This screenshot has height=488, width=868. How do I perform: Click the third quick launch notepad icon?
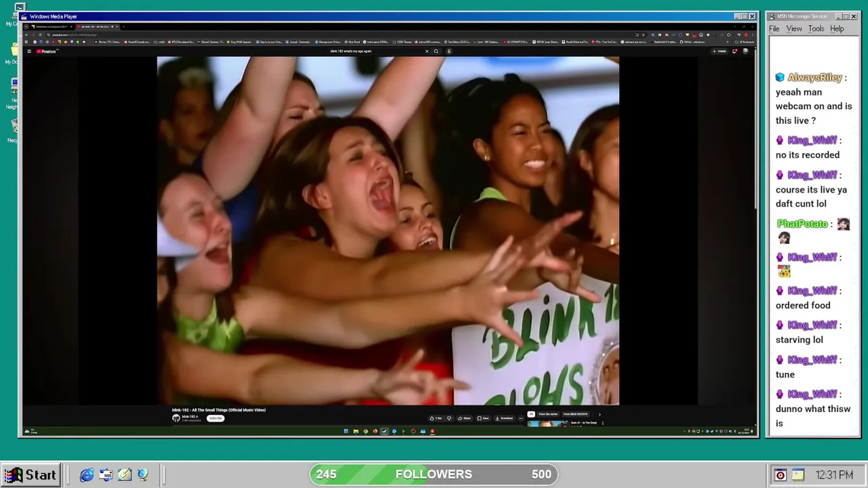[124, 475]
